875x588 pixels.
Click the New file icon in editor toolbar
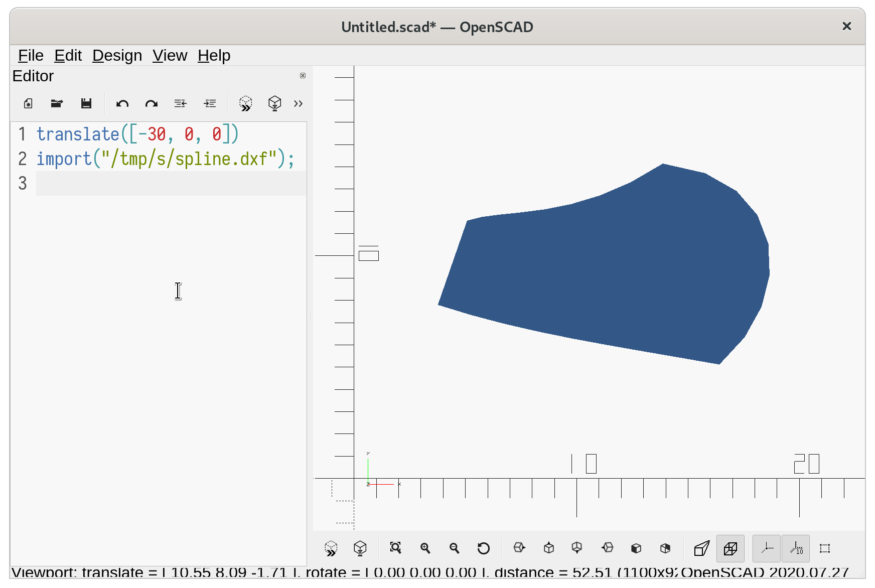(28, 104)
